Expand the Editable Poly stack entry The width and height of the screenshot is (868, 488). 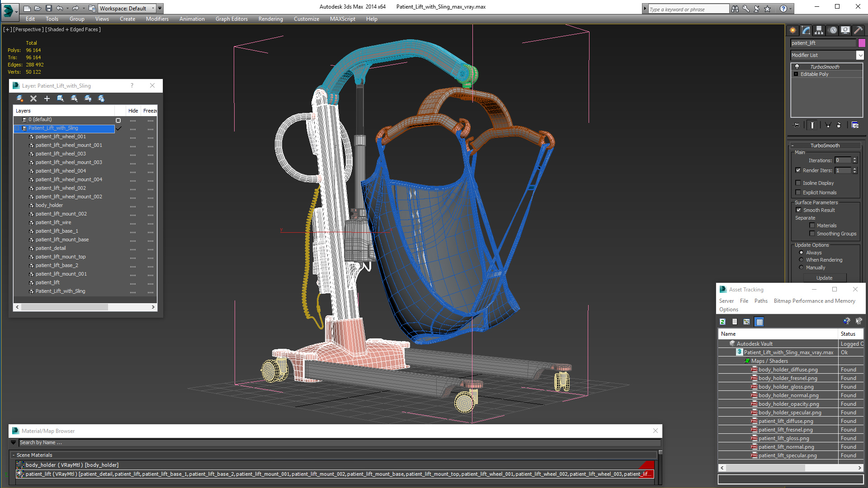point(796,74)
